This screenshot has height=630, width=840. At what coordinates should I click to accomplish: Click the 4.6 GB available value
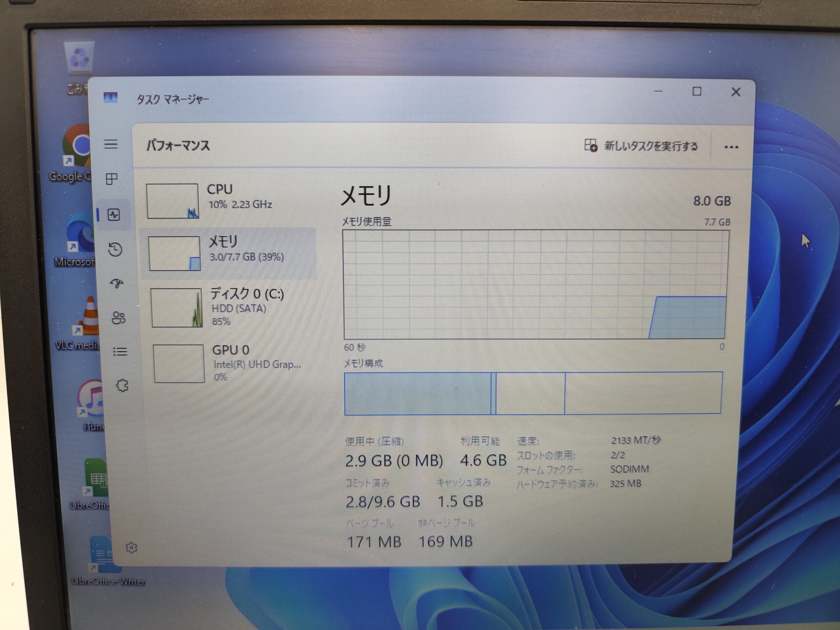tap(483, 460)
